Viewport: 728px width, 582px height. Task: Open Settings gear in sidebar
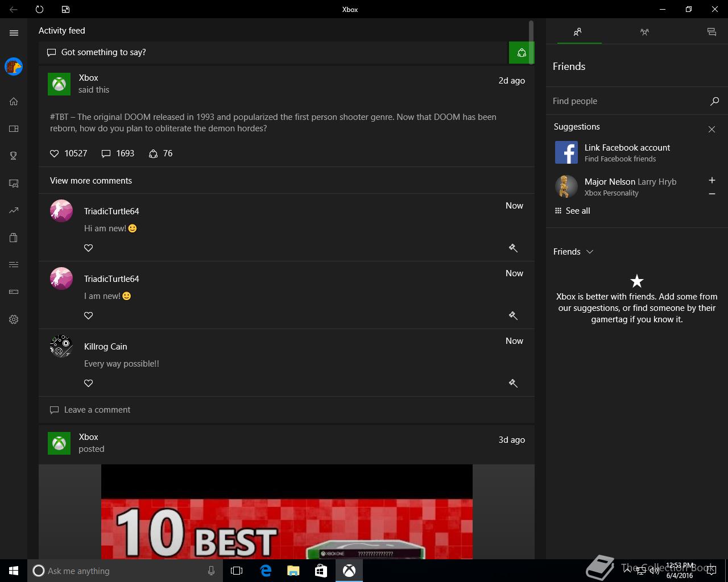click(14, 319)
